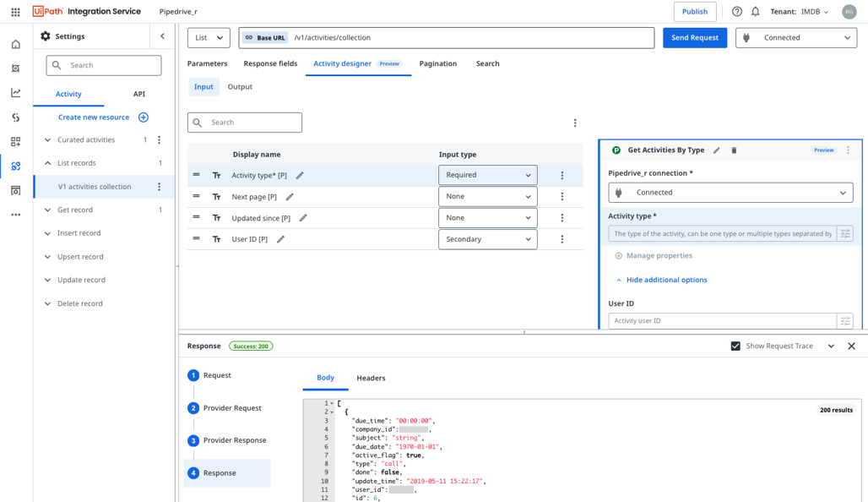The width and height of the screenshot is (868, 502).
Task: Collapse the List records group
Action: (x=47, y=163)
